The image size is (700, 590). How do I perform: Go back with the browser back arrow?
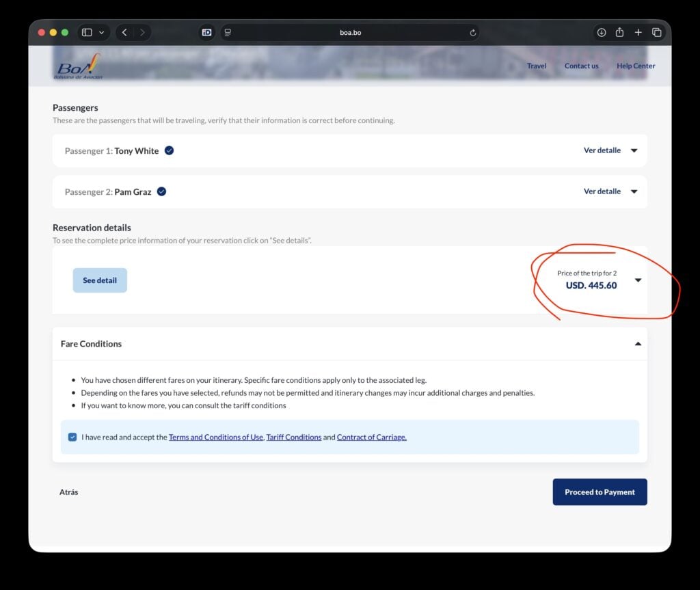click(x=124, y=32)
